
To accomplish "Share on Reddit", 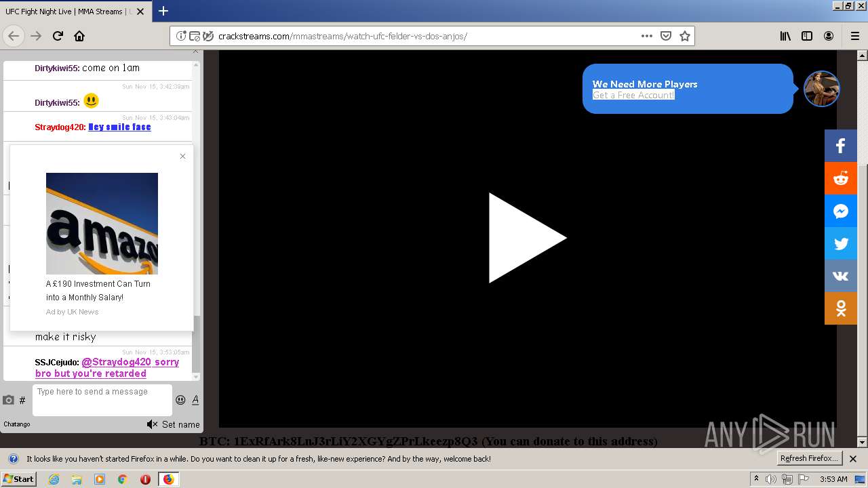I will (841, 178).
